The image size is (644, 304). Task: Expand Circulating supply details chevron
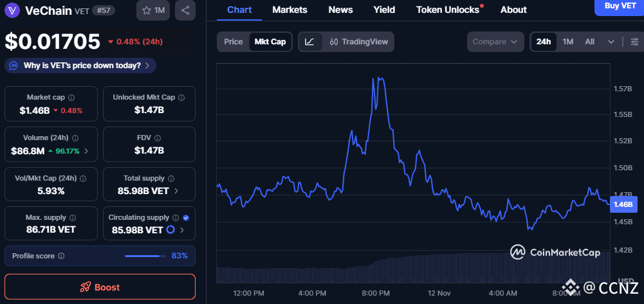(x=182, y=230)
